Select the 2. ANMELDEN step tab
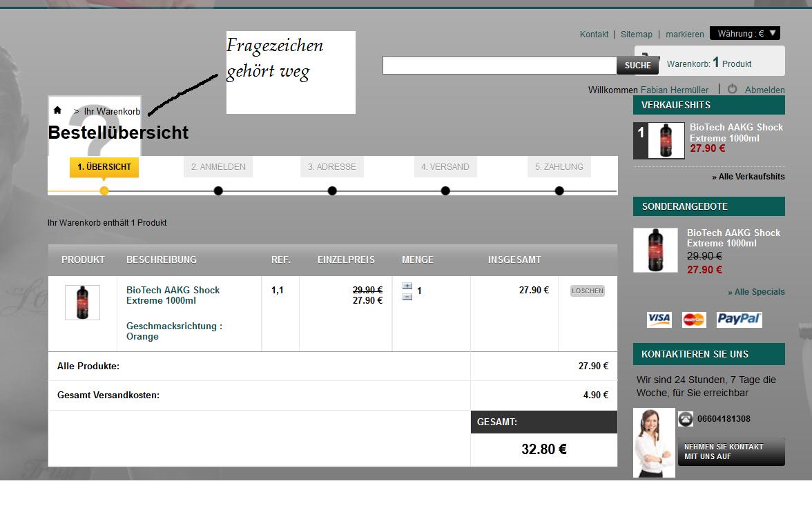 click(x=218, y=167)
